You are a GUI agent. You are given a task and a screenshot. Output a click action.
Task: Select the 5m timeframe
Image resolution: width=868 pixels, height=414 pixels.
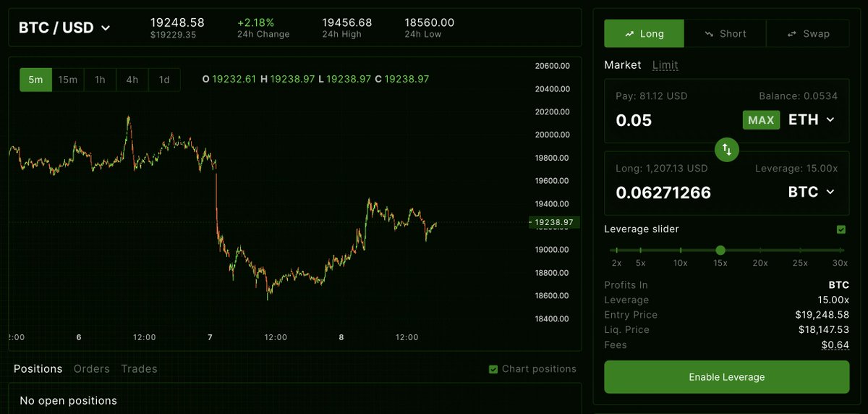tap(35, 80)
